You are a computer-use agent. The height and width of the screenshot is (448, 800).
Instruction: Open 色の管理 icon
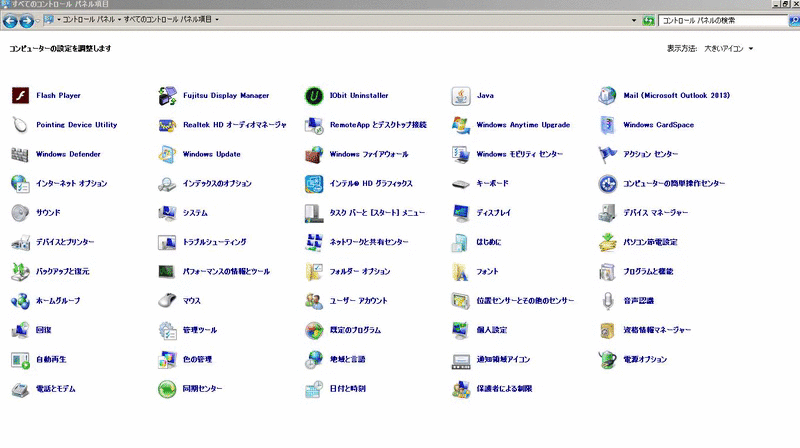point(167,360)
